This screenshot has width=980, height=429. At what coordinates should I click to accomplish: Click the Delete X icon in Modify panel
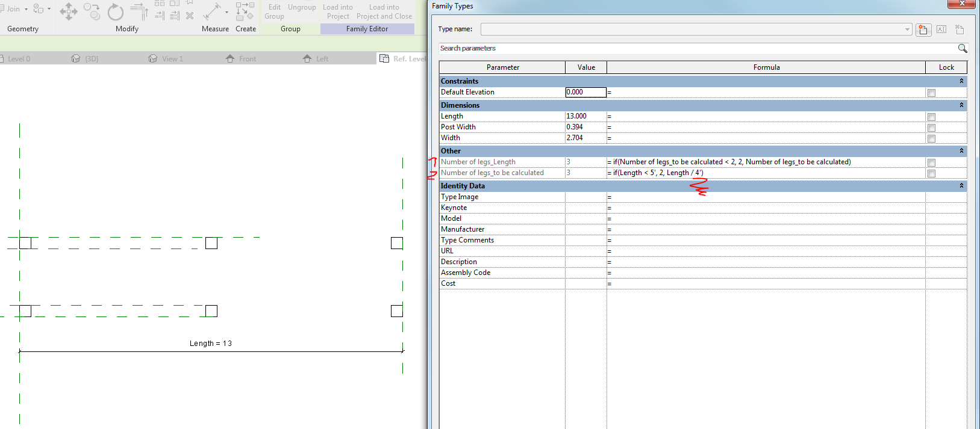tap(190, 16)
